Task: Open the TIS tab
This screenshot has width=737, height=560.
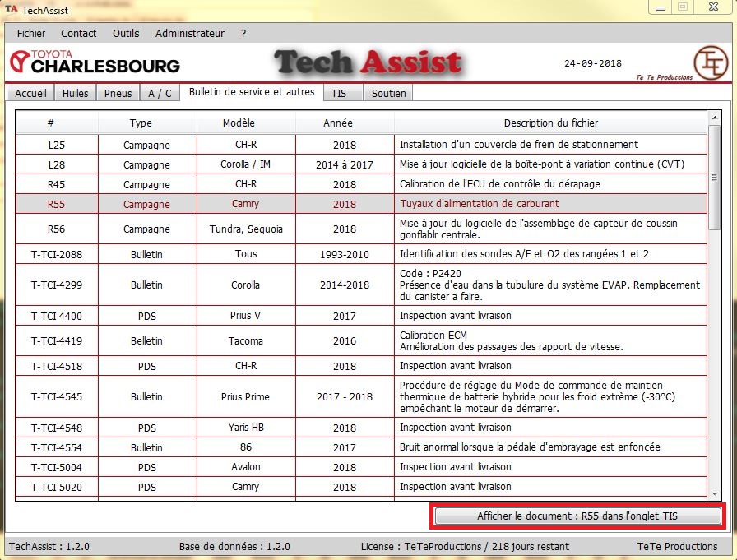Action: point(339,93)
